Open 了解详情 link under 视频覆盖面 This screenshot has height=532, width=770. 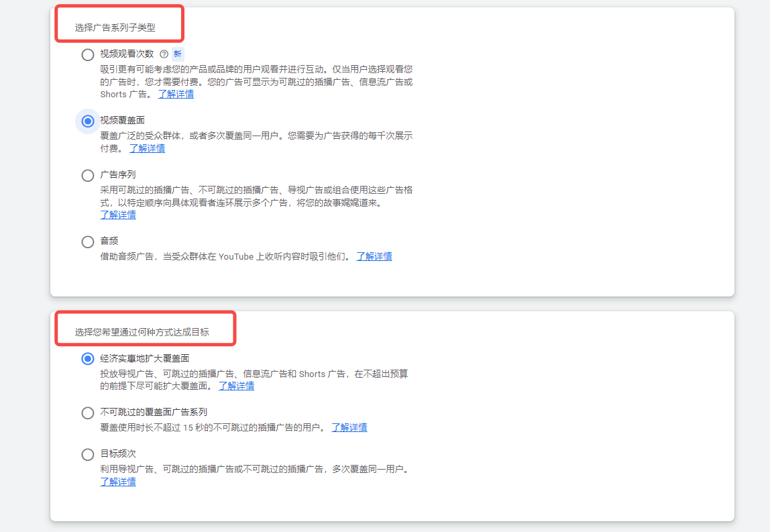[147, 149]
